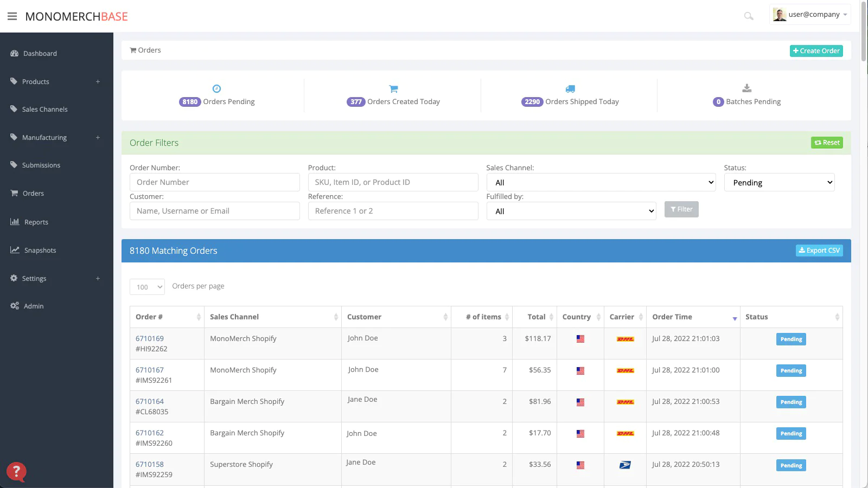Click the user avatar picture
The width and height of the screenshot is (868, 488).
pos(780,15)
